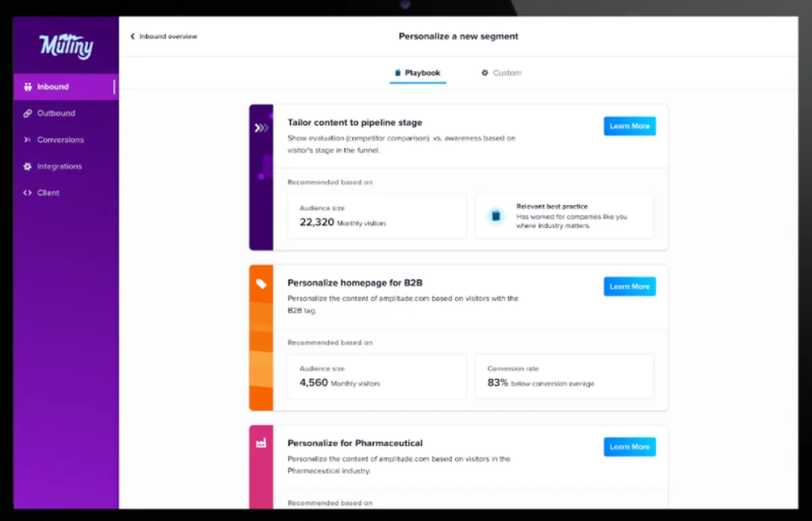Click Learn More for Personalize homepage for B2B
Viewport: 812px width, 521px height.
click(x=629, y=286)
